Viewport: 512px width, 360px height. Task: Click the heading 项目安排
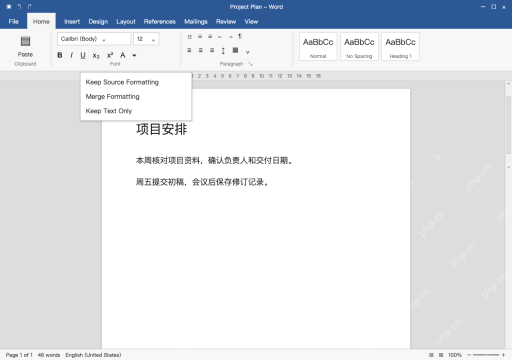162,129
